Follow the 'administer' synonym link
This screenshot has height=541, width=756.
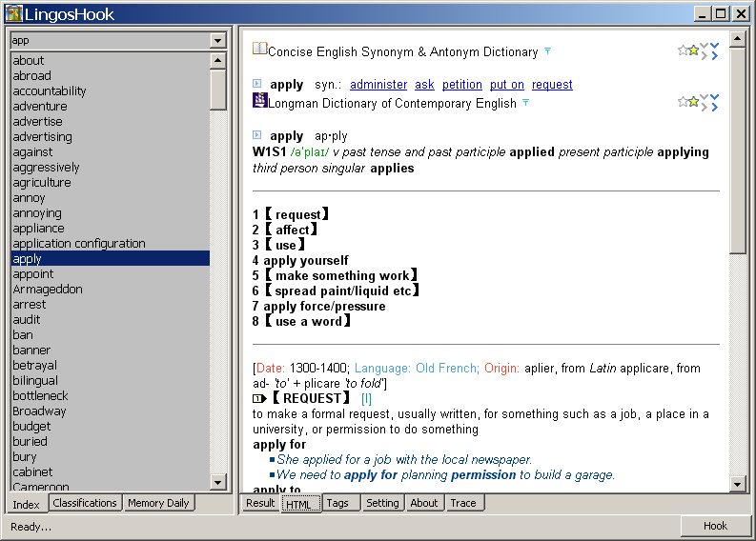(378, 85)
